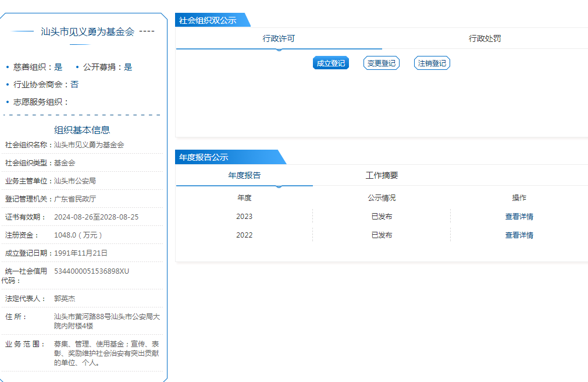Click the 操作 column header
Viewport: 588px width, 382px height.
point(519,198)
